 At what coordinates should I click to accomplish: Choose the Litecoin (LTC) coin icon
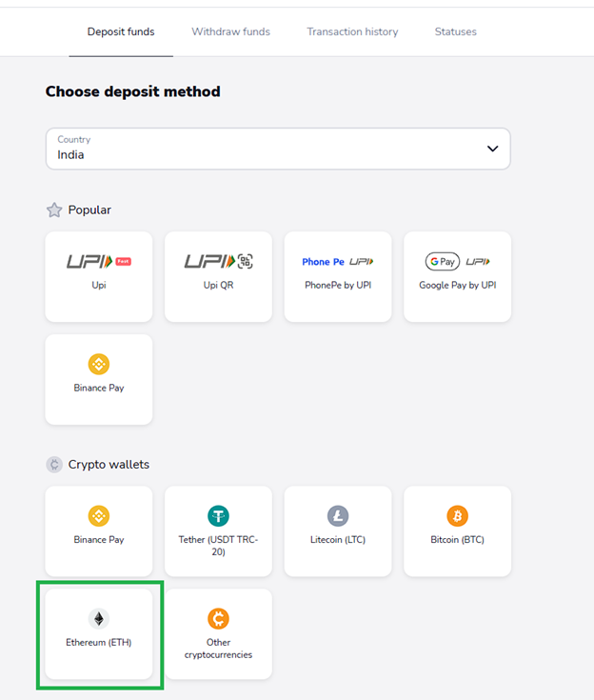[338, 515]
